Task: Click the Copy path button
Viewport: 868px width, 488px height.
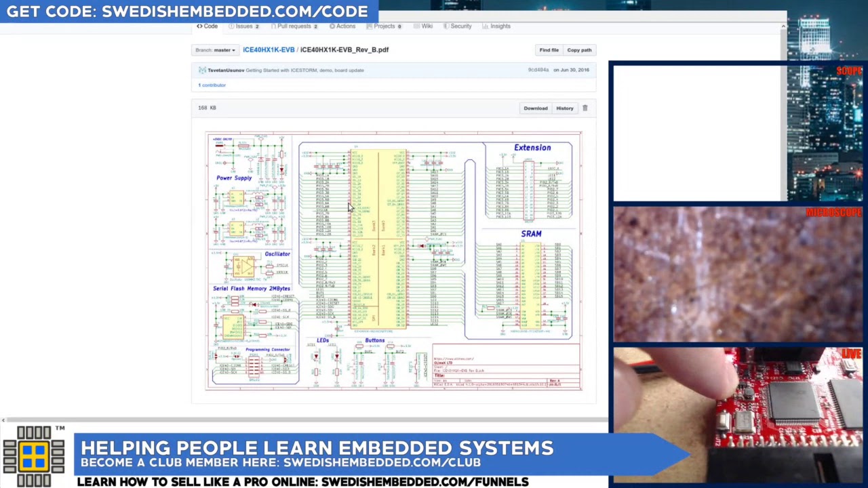Action: (579, 50)
